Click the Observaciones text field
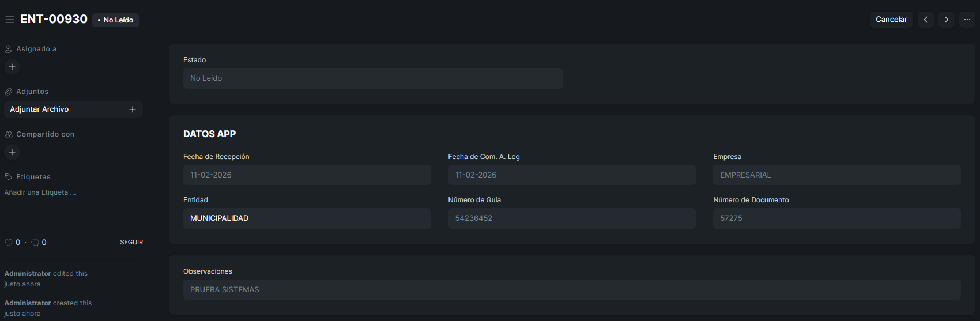The height and width of the screenshot is (321, 980). point(571,290)
